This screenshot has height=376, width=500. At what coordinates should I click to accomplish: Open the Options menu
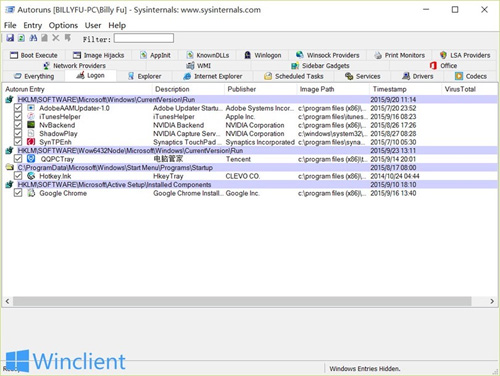point(63,25)
